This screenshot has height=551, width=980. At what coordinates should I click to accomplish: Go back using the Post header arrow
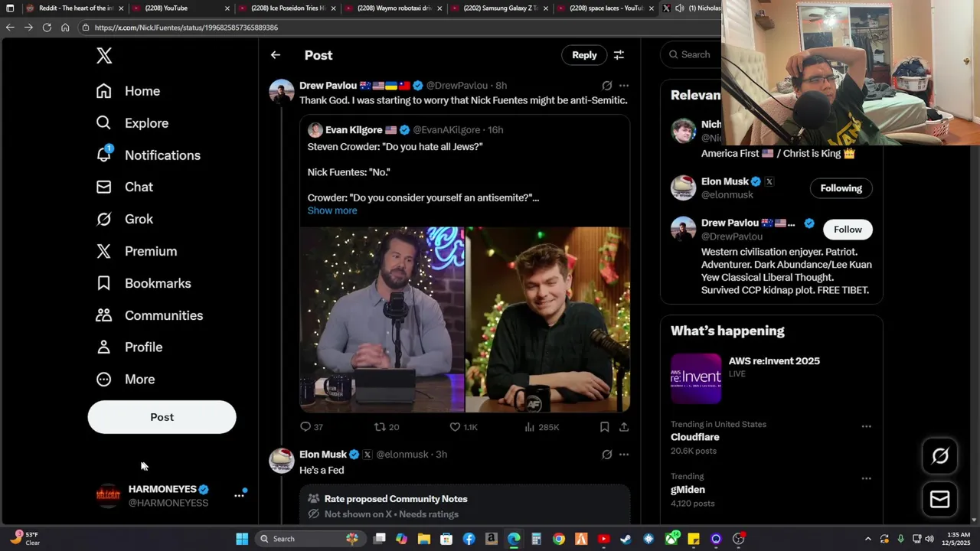pyautogui.click(x=276, y=55)
